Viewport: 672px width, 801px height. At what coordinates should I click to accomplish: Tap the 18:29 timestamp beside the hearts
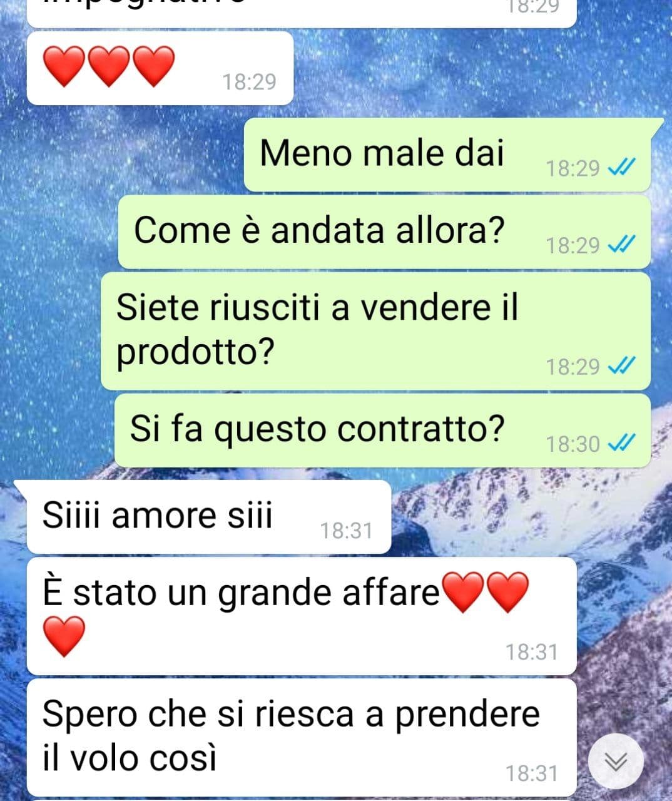pos(249,81)
